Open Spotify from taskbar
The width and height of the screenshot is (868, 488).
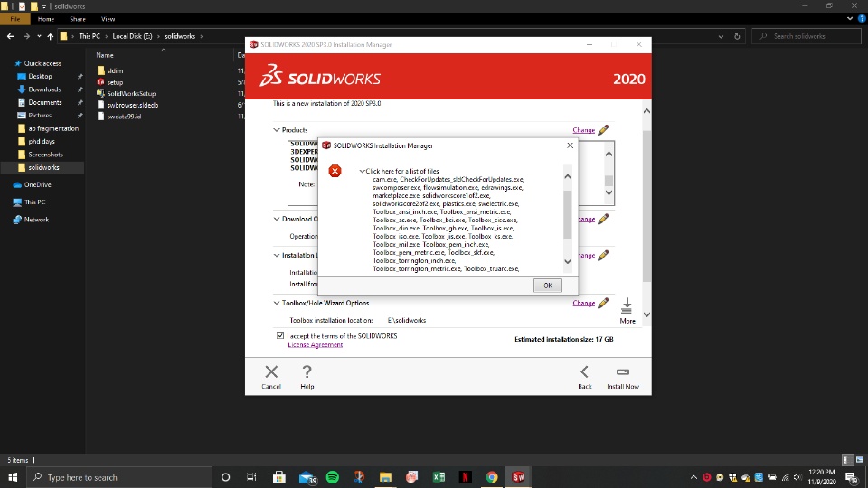point(332,477)
